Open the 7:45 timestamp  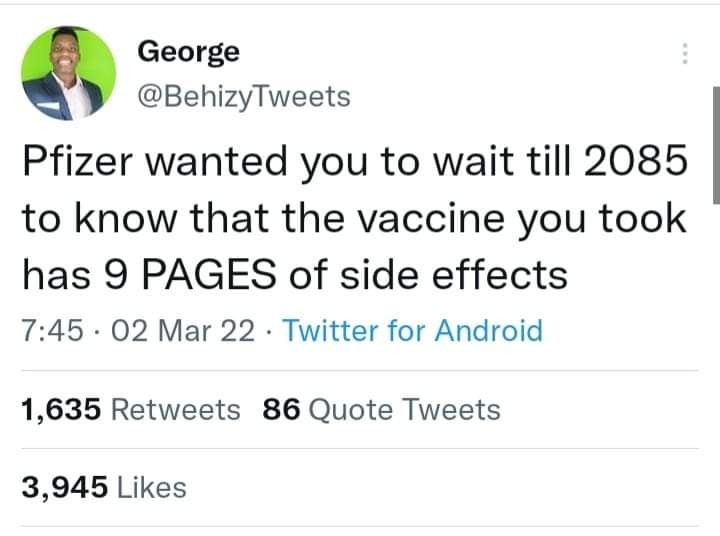pyautogui.click(x=43, y=330)
